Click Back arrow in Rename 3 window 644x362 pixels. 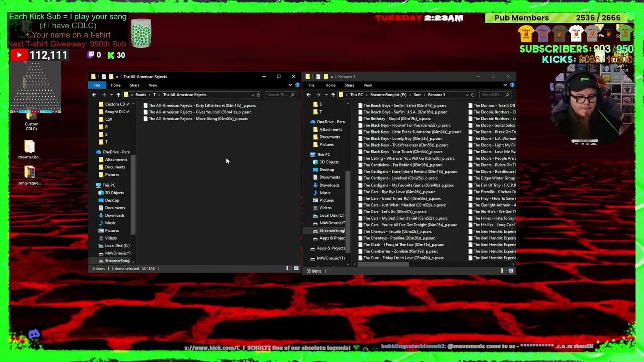coord(309,95)
